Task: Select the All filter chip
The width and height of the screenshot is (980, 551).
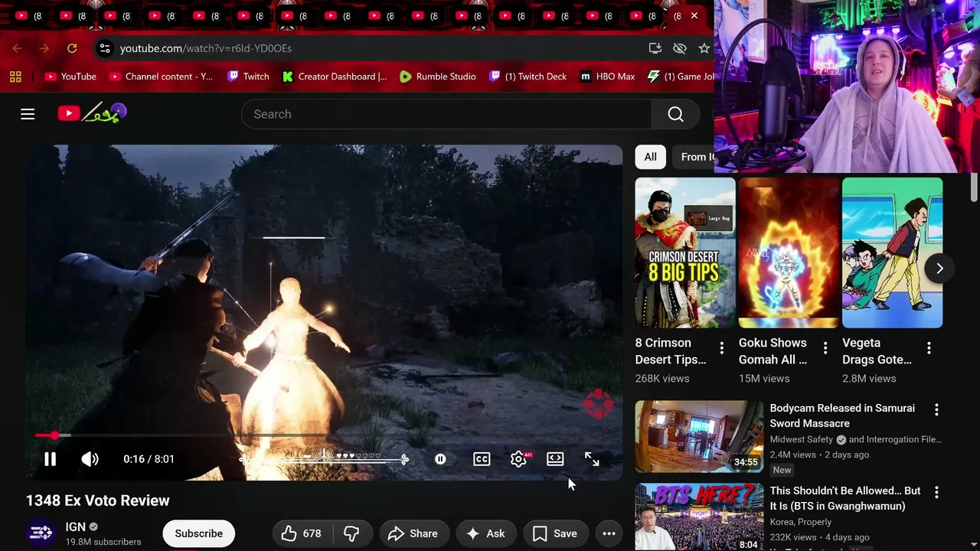Action: pos(650,157)
